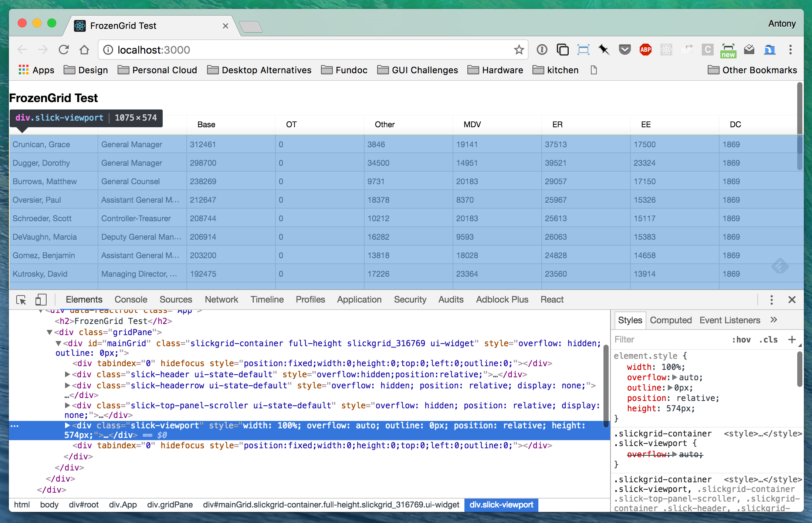Click the Adblock Plus extension icon
The width and height of the screenshot is (812, 523).
click(645, 50)
